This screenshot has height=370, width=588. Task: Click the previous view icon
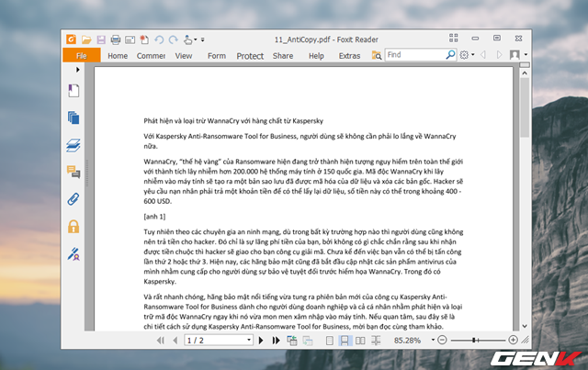[292, 341]
